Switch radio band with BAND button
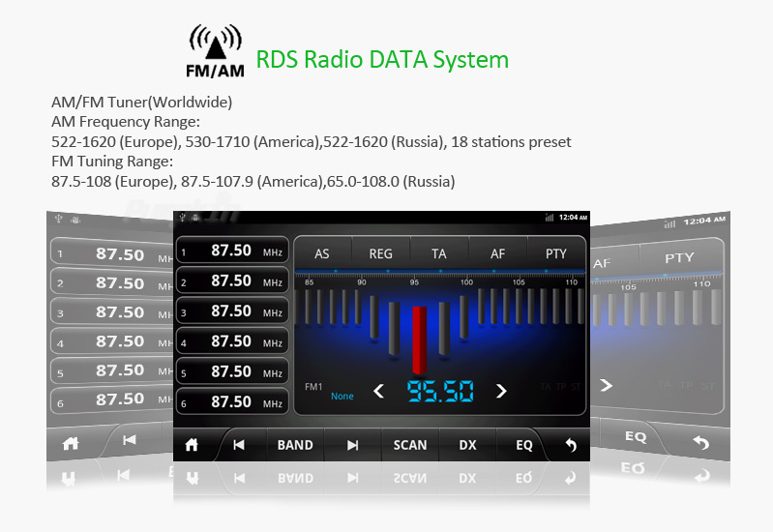The image size is (773, 532). [295, 445]
